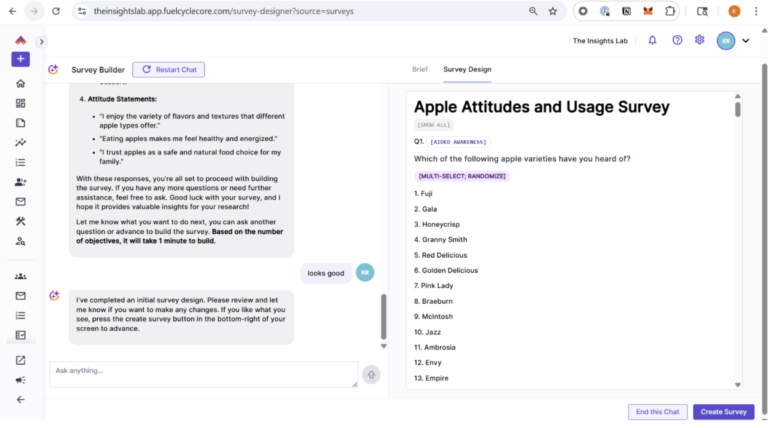Open the Notion extension icon
The height and width of the screenshot is (428, 768).
[x=626, y=11]
